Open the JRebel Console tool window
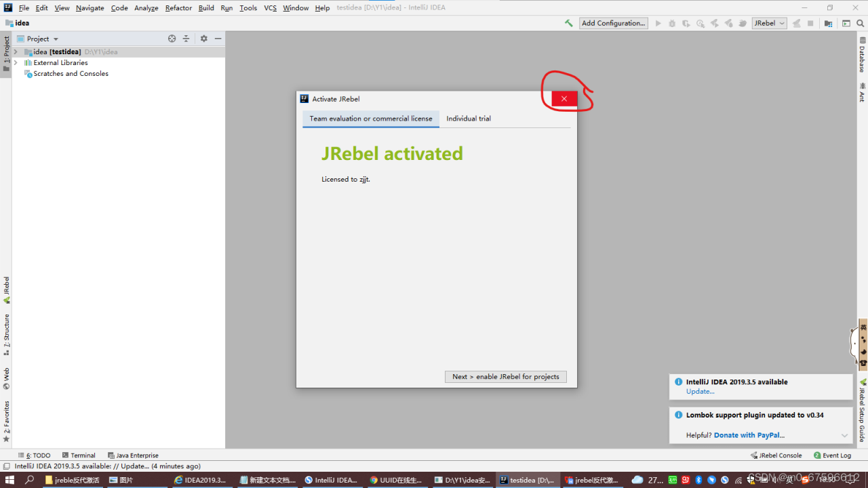Viewport: 868px width, 488px height. [x=776, y=455]
